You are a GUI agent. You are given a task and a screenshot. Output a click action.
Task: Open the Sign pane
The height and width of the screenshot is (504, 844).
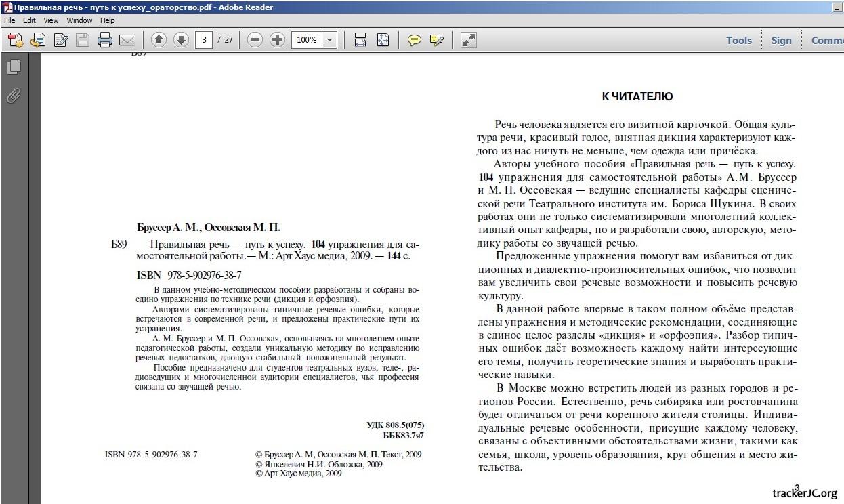click(x=781, y=40)
